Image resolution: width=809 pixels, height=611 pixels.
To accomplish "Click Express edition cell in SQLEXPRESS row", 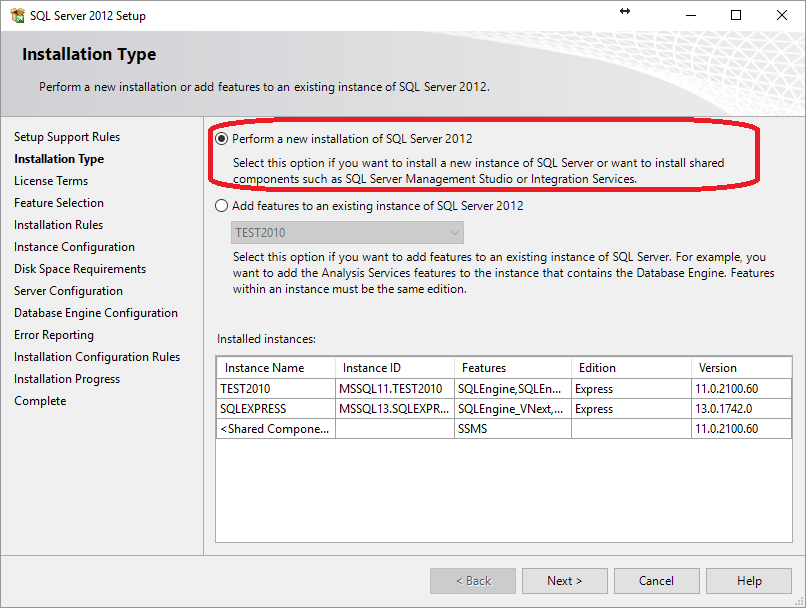I will coord(632,409).
